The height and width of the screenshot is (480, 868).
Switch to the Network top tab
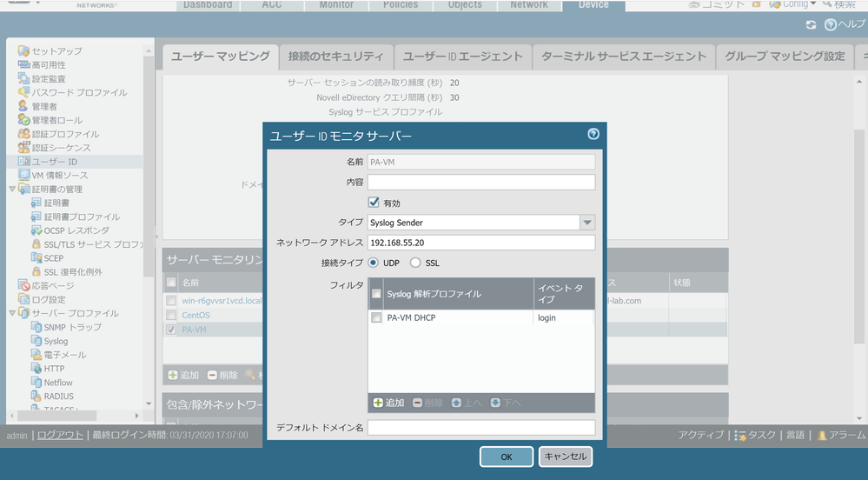[528, 5]
